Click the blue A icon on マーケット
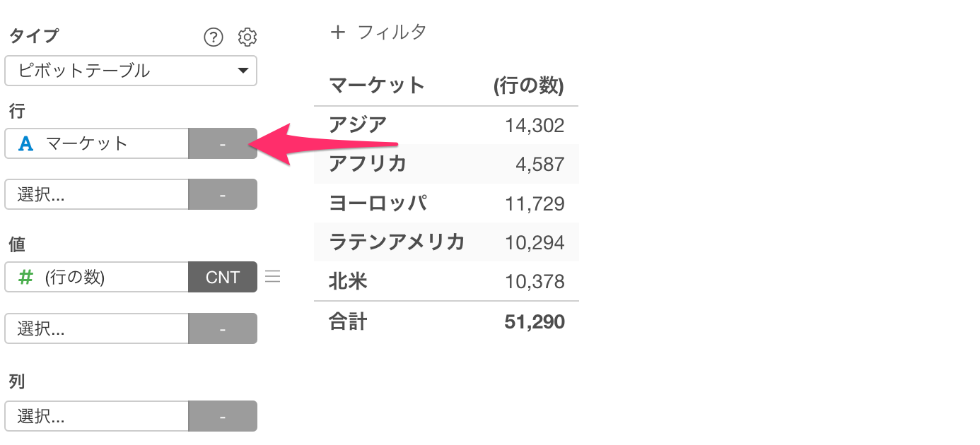This screenshot has height=445, width=980. [26, 143]
